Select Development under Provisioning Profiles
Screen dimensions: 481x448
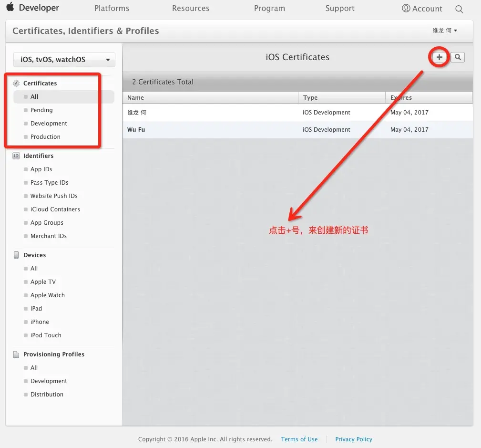(x=49, y=381)
